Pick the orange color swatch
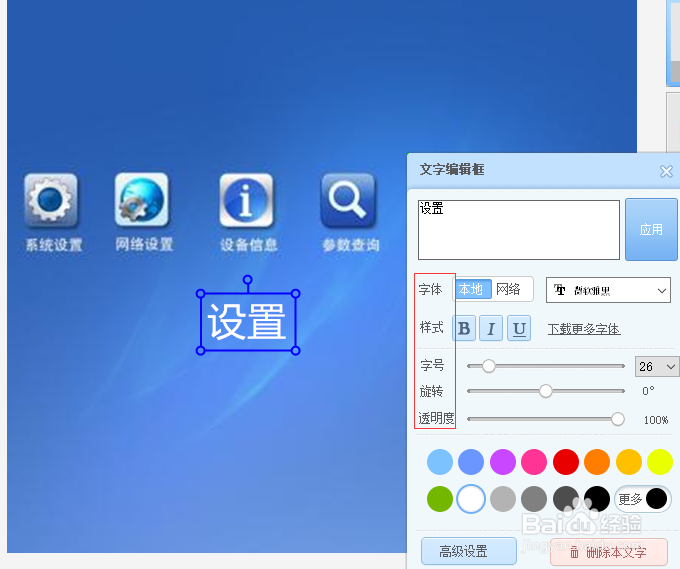This screenshot has width=680, height=569. [597, 462]
